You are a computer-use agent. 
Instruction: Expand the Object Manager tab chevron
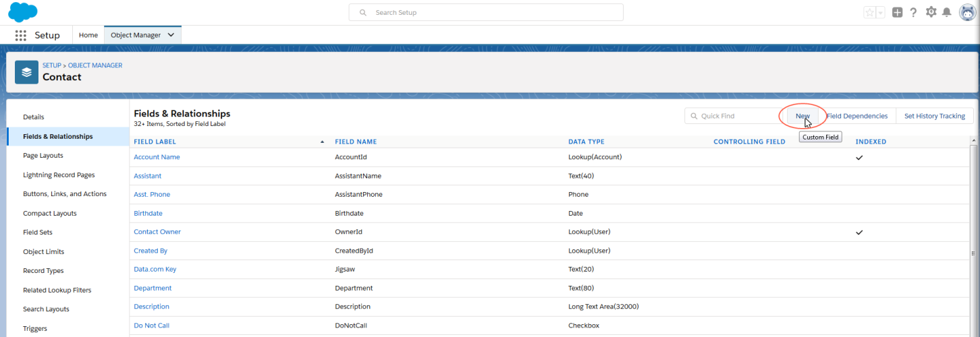point(171,35)
